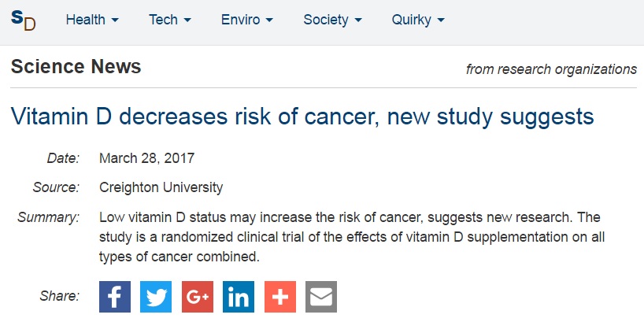Share article via email envelope icon

(320, 296)
